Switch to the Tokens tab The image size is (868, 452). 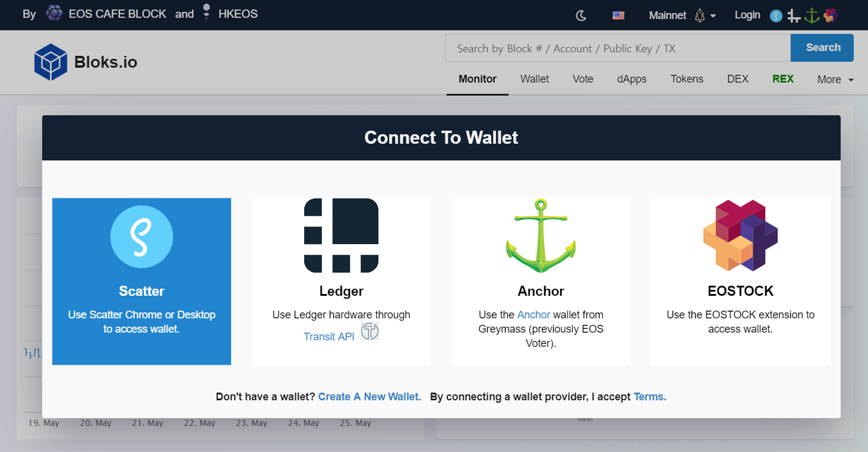[x=687, y=79]
